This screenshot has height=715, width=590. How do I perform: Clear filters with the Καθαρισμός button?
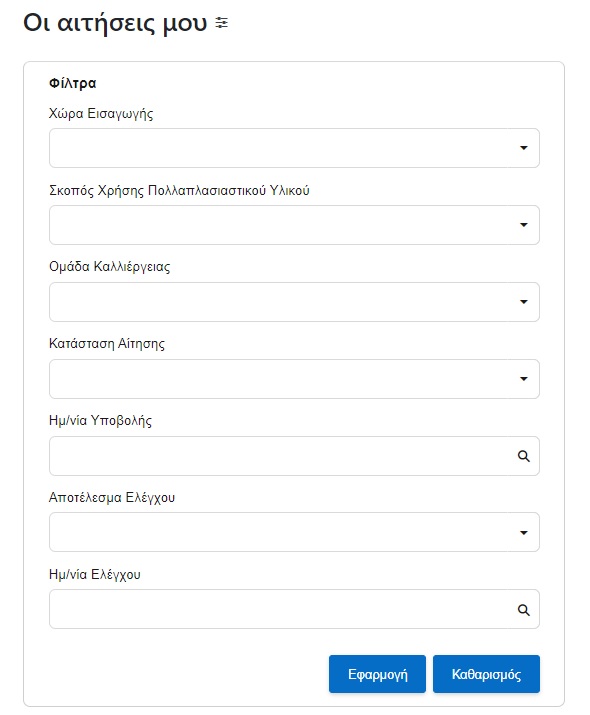click(x=486, y=674)
